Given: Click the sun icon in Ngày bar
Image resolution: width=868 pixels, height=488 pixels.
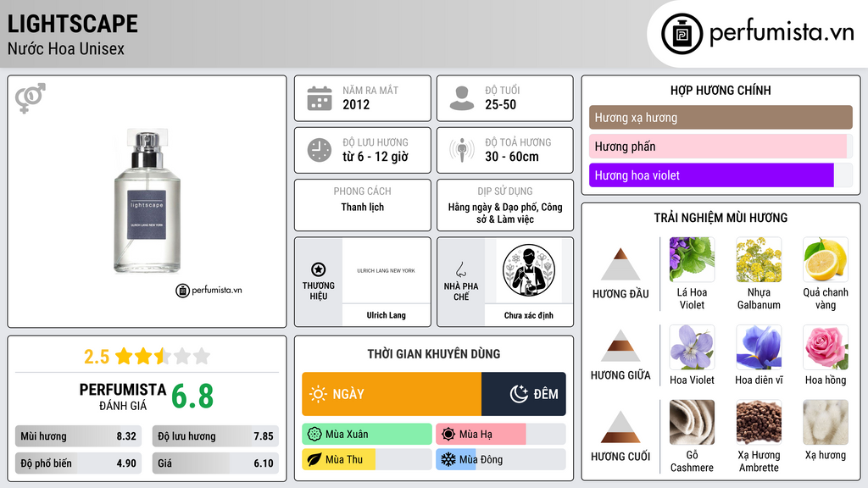Looking at the screenshot, I should (x=319, y=394).
